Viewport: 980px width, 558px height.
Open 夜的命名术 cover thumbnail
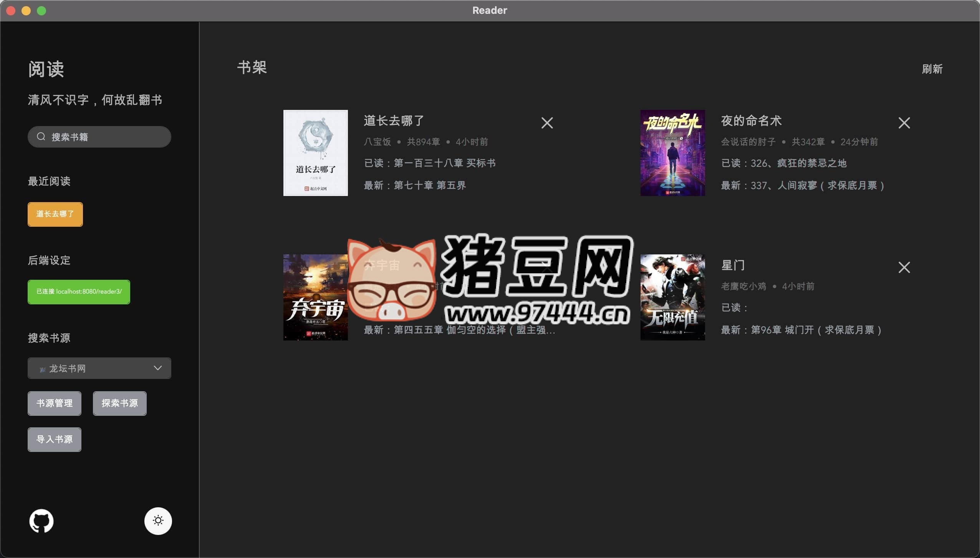672,153
